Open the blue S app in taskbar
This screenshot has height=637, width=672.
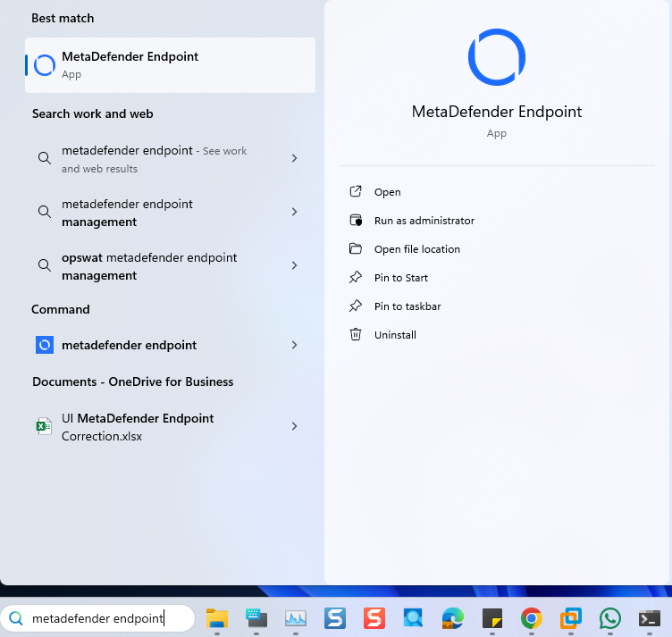point(335,618)
